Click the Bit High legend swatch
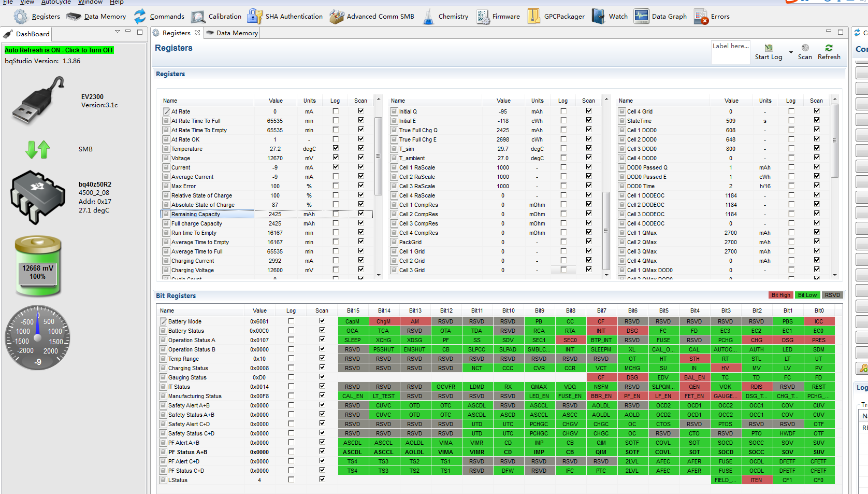The width and height of the screenshot is (868, 494). (x=780, y=295)
